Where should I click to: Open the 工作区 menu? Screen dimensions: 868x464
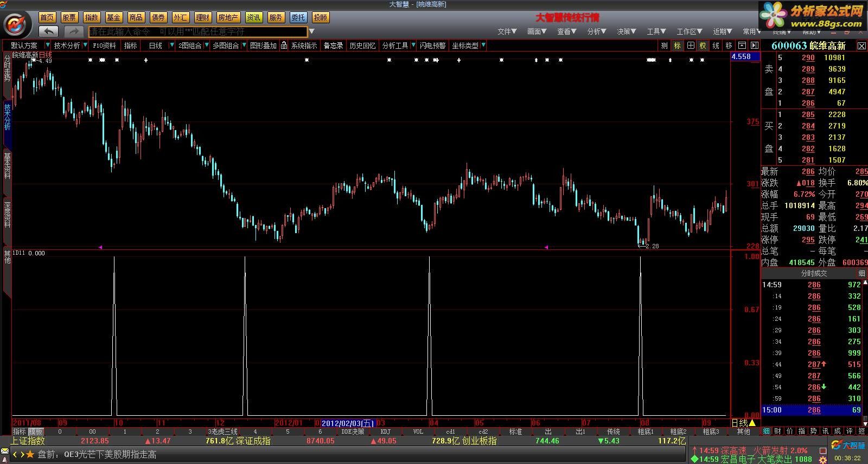point(690,31)
